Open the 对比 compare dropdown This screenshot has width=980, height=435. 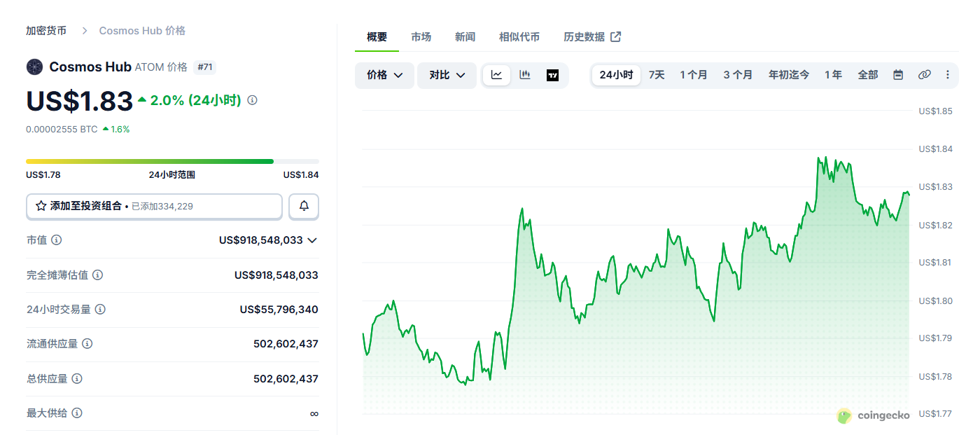(447, 75)
